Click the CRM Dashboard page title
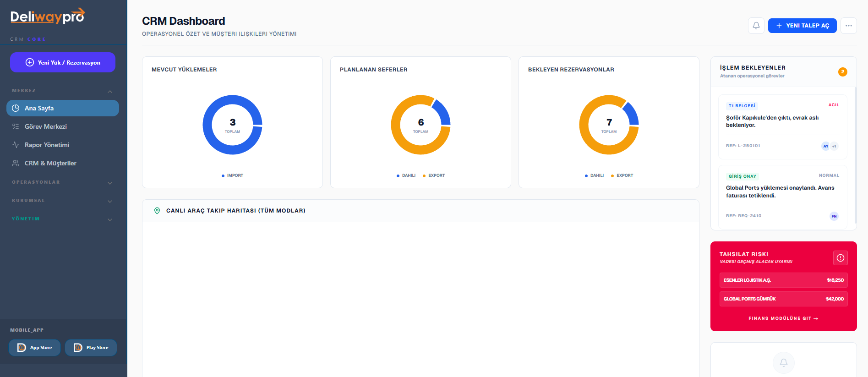 point(183,21)
